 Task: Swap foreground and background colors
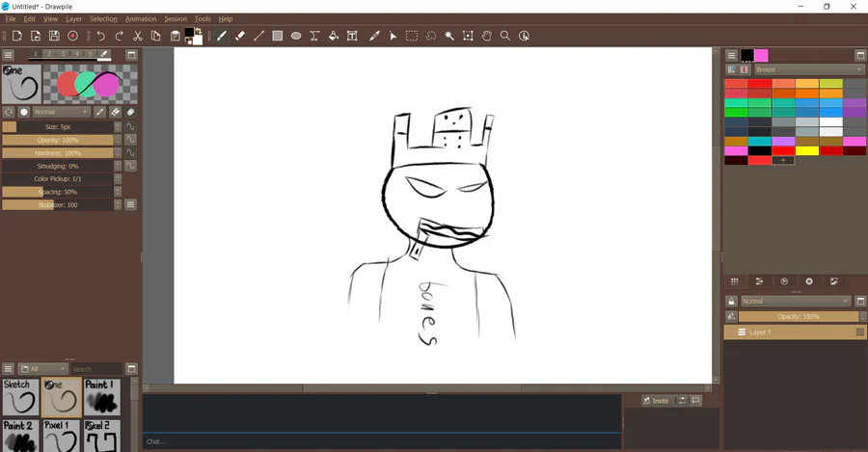(198, 31)
